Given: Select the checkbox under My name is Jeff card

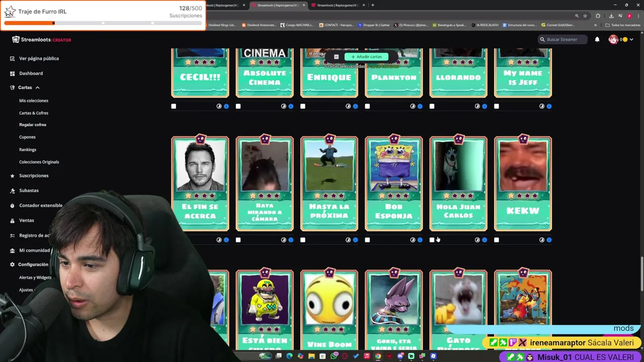Looking at the screenshot, I should pos(497,106).
